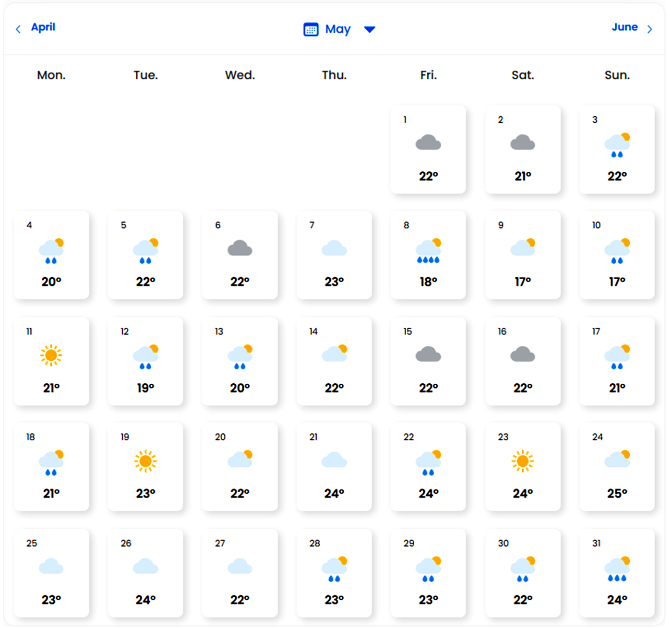Click the three-drop rain icon on May 31

tap(617, 569)
